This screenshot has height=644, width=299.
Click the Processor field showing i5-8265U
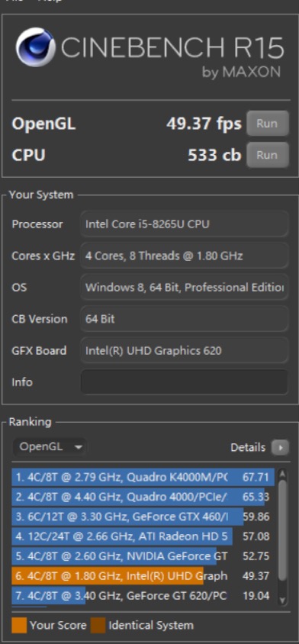pyautogui.click(x=185, y=224)
